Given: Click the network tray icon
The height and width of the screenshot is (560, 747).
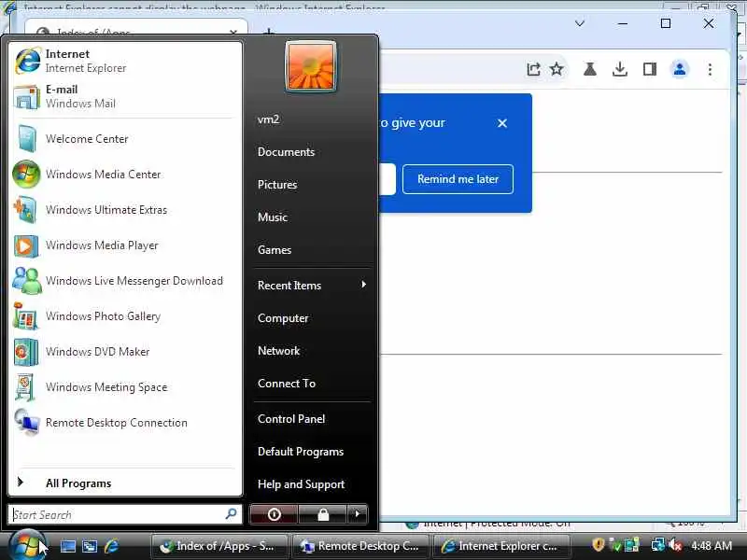Looking at the screenshot, I should coord(658,545).
